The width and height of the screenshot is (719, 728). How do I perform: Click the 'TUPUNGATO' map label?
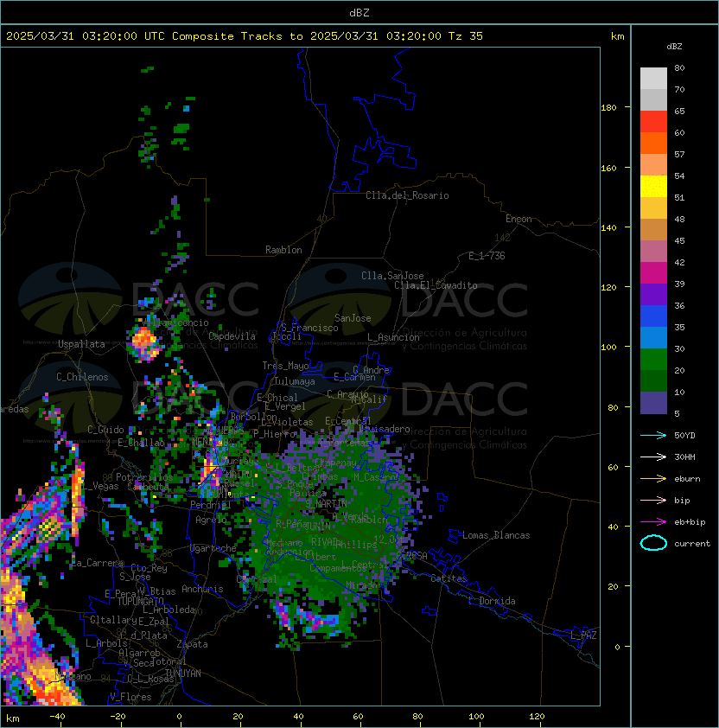140,601
